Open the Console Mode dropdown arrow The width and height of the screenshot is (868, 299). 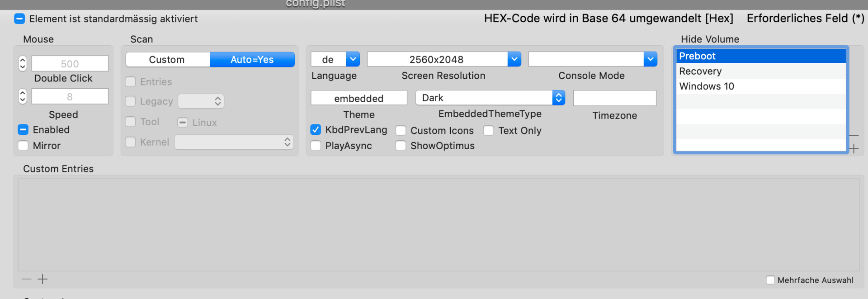651,59
